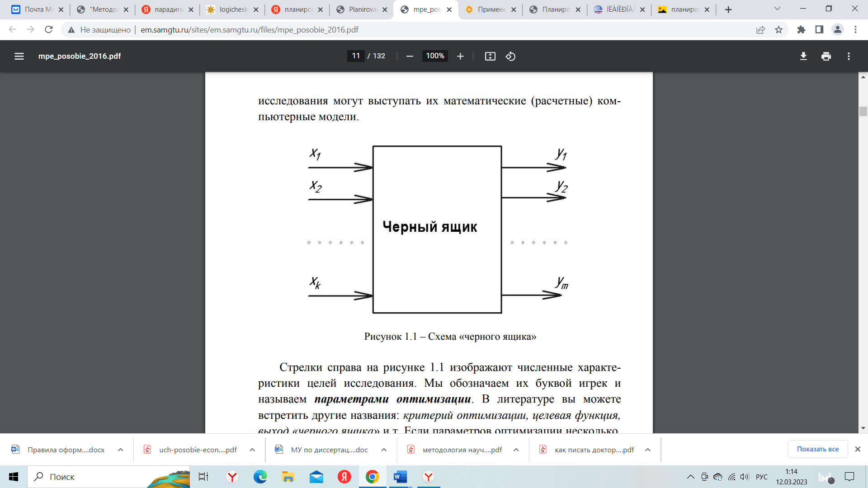The height and width of the screenshot is (488, 868).
Task: Click the zoom level field showing 100%
Action: coord(435,56)
